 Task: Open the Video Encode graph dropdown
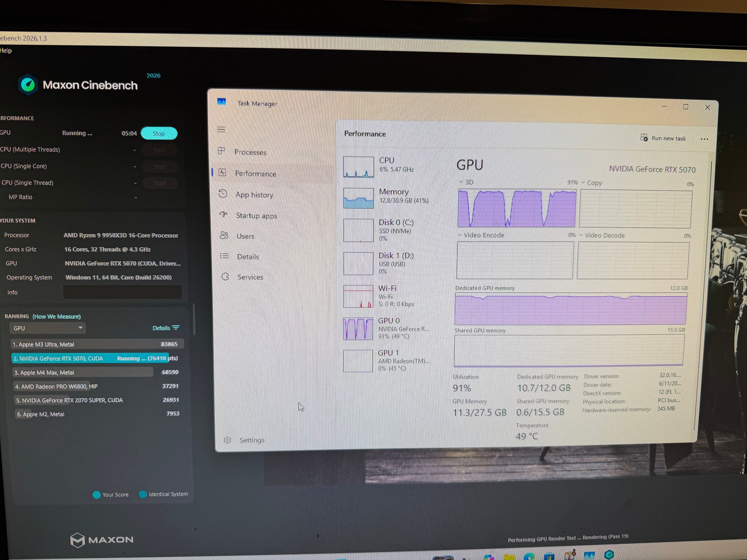pos(460,235)
